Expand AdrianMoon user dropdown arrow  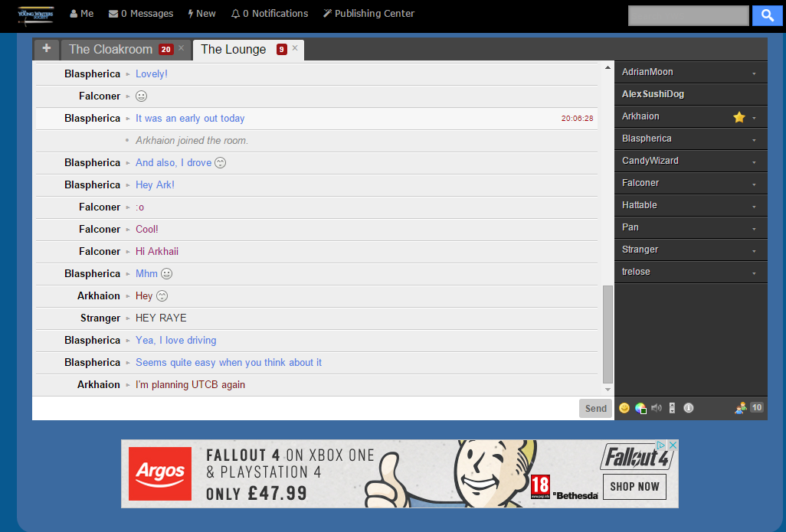coord(754,73)
